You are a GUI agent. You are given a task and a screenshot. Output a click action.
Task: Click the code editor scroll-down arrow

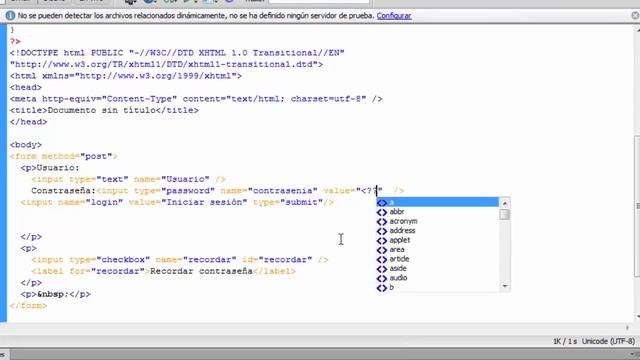tap(638, 316)
